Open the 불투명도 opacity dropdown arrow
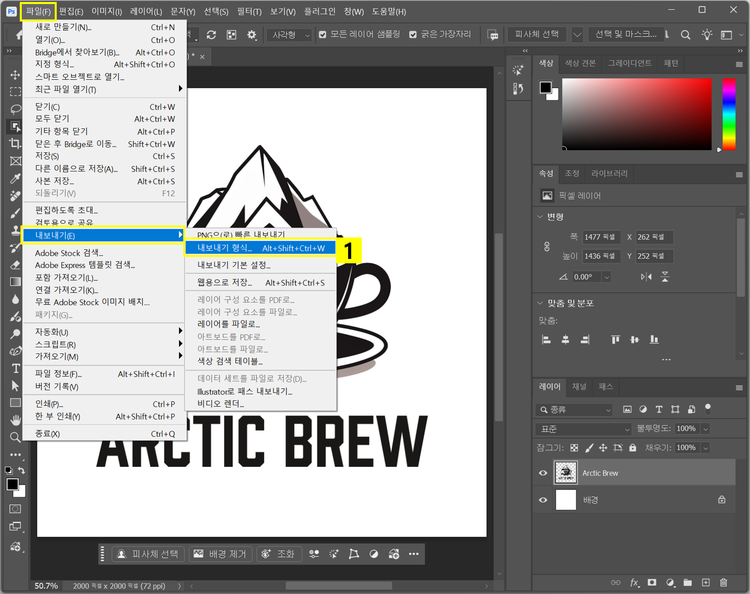750x594 pixels. pos(705,428)
